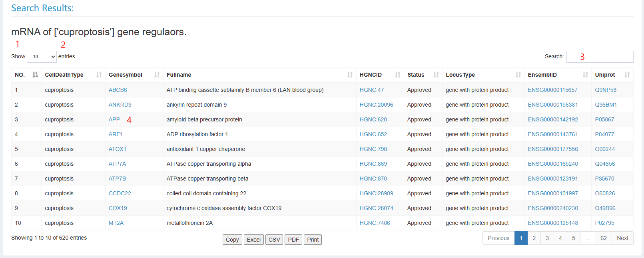644x258 pixels.
Task: Open ENSG00000165240 Ensembl link
Action: (x=553, y=164)
